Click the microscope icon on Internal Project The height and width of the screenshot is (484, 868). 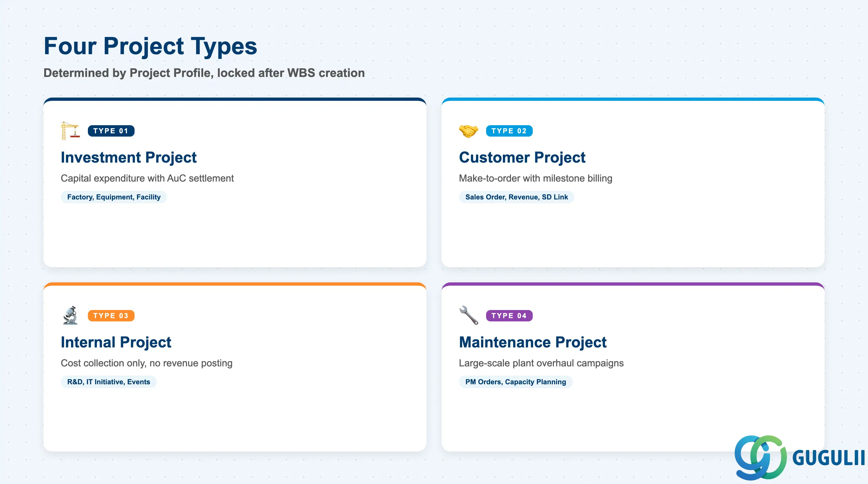pos(70,315)
